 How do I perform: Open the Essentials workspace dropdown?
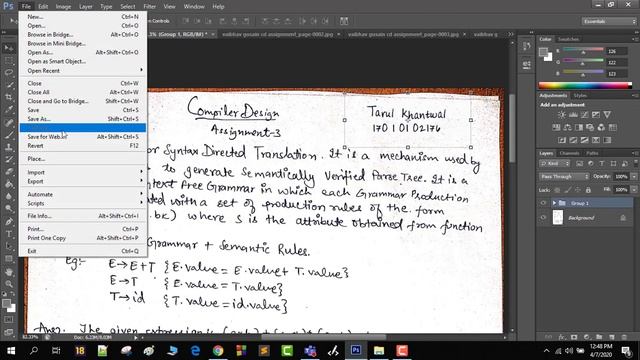609,21
